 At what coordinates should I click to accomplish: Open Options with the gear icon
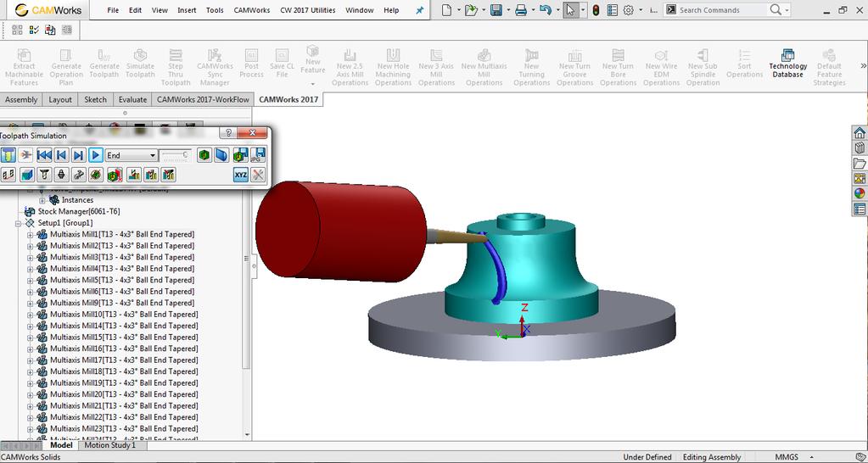coord(629,10)
